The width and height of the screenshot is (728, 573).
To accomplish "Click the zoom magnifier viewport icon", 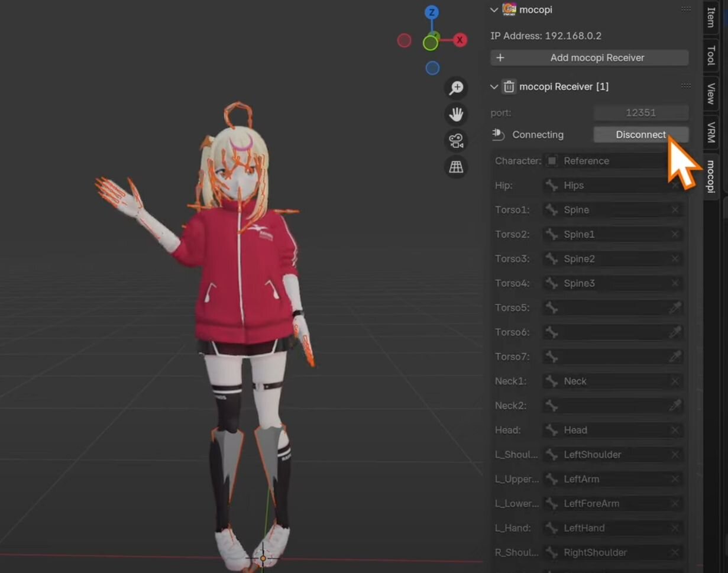I will (x=456, y=88).
